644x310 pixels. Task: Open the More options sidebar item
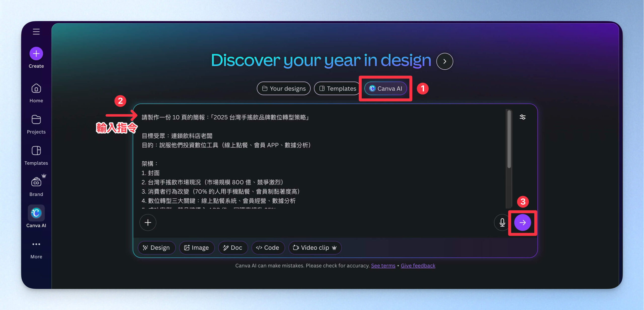click(x=36, y=249)
